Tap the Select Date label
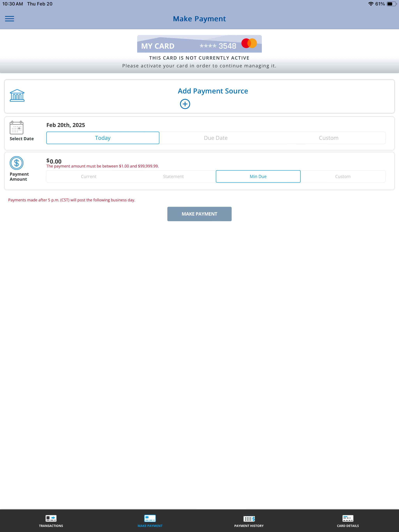The width and height of the screenshot is (399, 532). pyautogui.click(x=22, y=139)
